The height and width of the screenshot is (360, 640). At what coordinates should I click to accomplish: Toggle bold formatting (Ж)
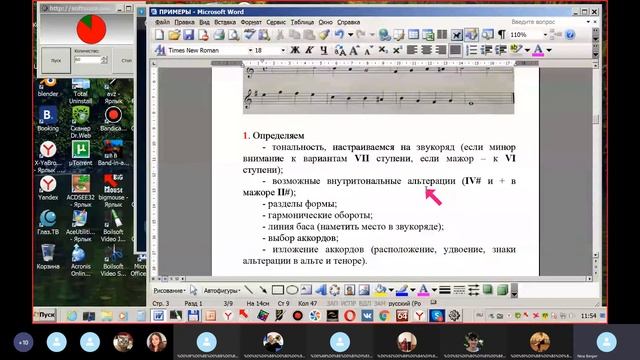pos(294,50)
